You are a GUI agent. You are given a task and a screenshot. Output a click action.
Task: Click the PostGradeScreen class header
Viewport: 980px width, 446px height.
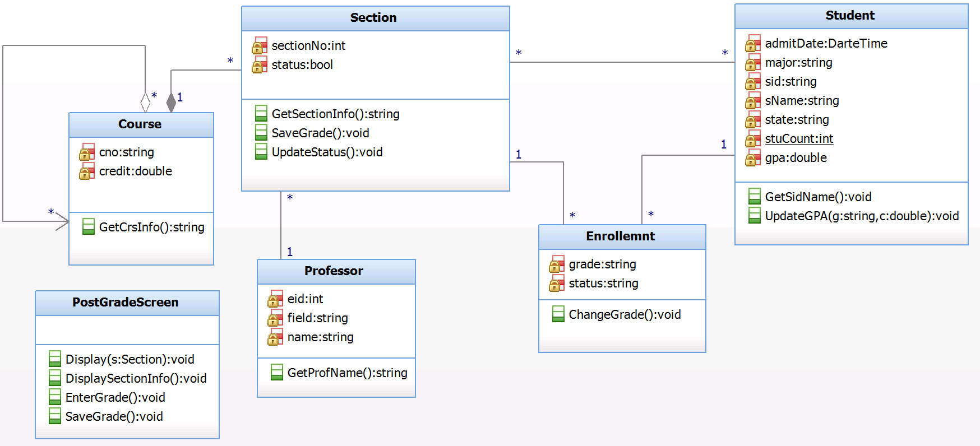126,303
